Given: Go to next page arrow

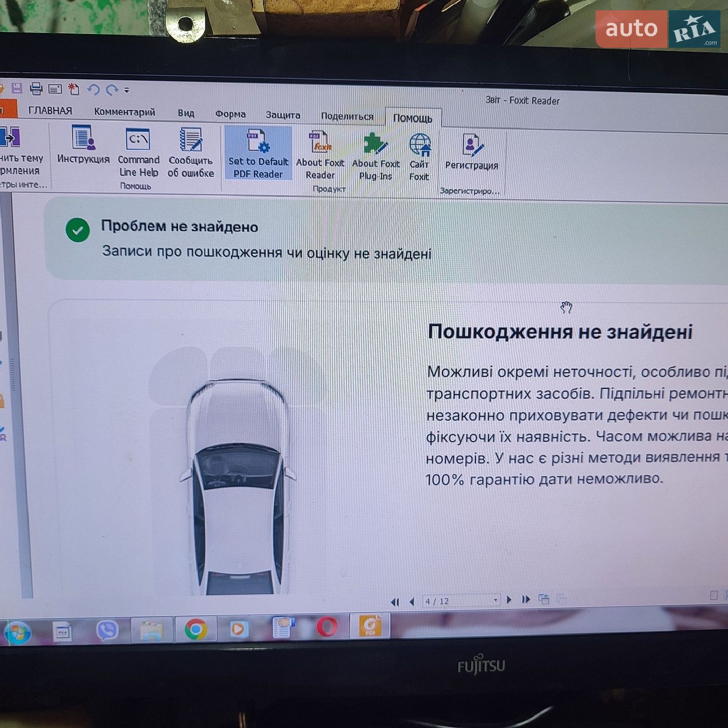Looking at the screenshot, I should click(x=509, y=600).
